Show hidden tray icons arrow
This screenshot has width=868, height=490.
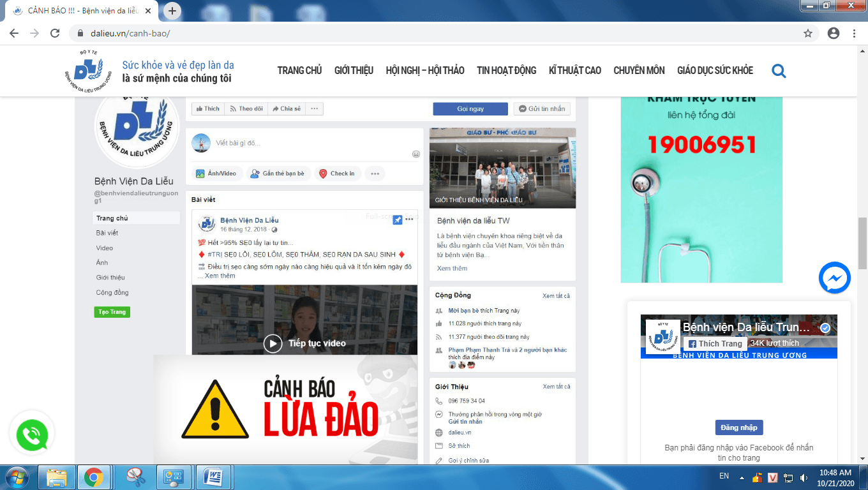[742, 477]
